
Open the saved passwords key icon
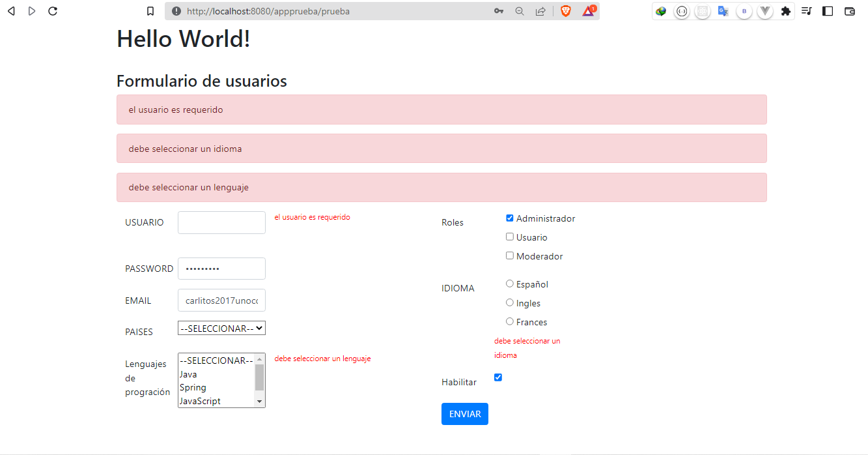tap(499, 11)
